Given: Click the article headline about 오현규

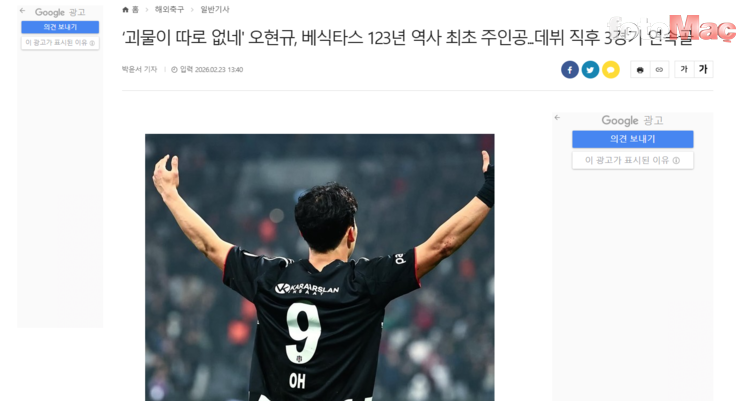Looking at the screenshot, I should 408,37.
